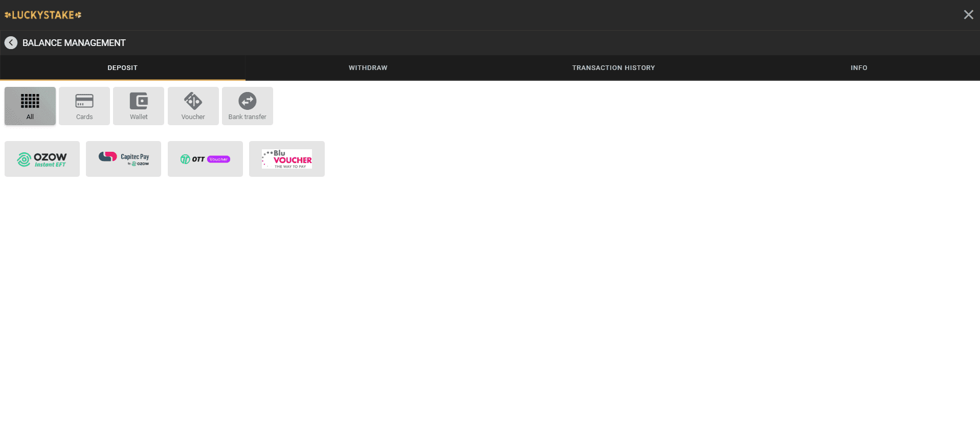Click the "Bank transfer" text label
The height and width of the screenshot is (440, 980).
[248, 117]
